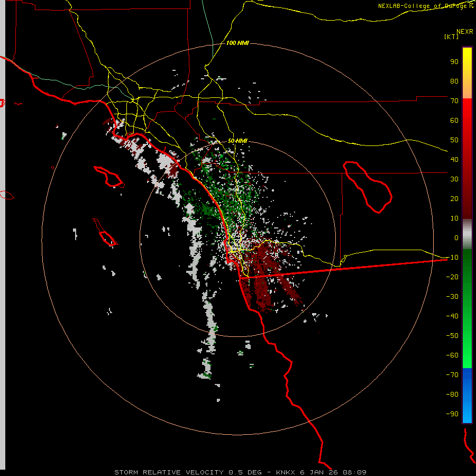The height and width of the screenshot is (476, 476).
Task: Click the "-30" scale label
Action: pyautogui.click(x=452, y=297)
